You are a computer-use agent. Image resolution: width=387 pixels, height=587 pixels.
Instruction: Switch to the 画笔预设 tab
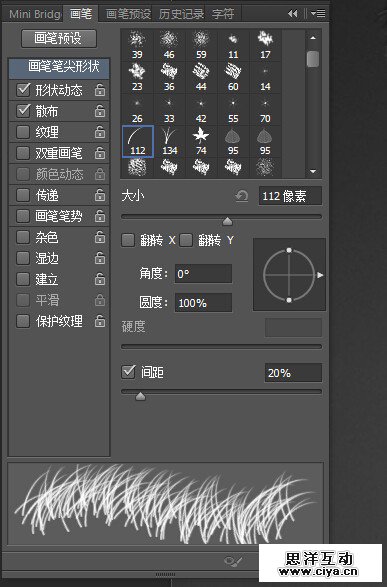128,14
